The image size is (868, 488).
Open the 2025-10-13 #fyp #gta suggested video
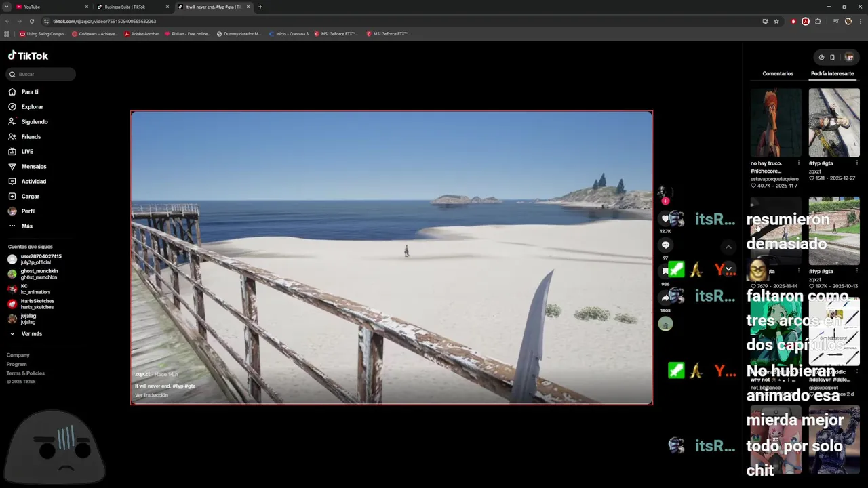(833, 231)
